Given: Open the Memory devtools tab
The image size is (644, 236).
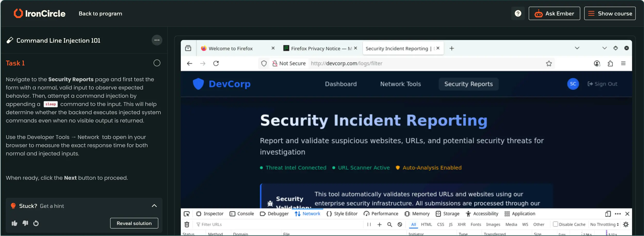Looking at the screenshot, I should (417, 214).
